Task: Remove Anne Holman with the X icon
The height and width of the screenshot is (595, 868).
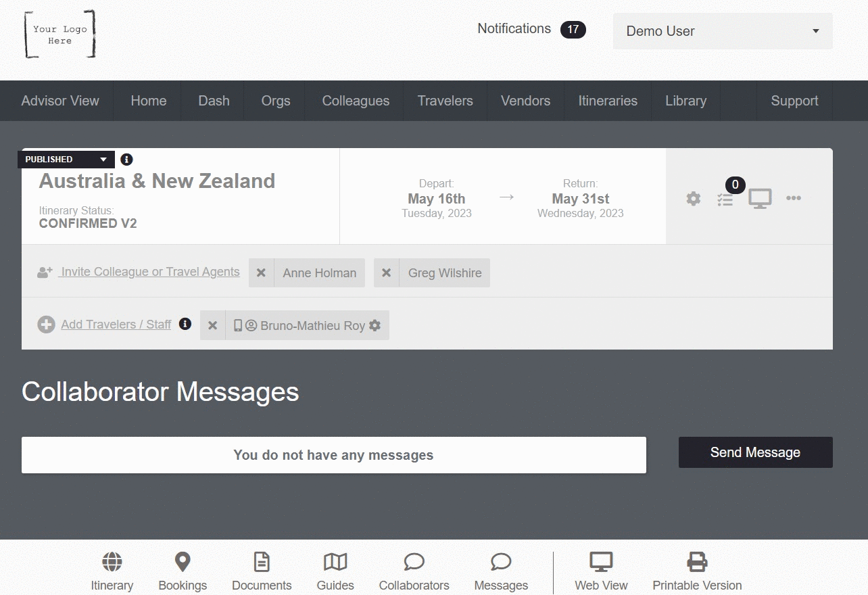Action: pyautogui.click(x=261, y=273)
